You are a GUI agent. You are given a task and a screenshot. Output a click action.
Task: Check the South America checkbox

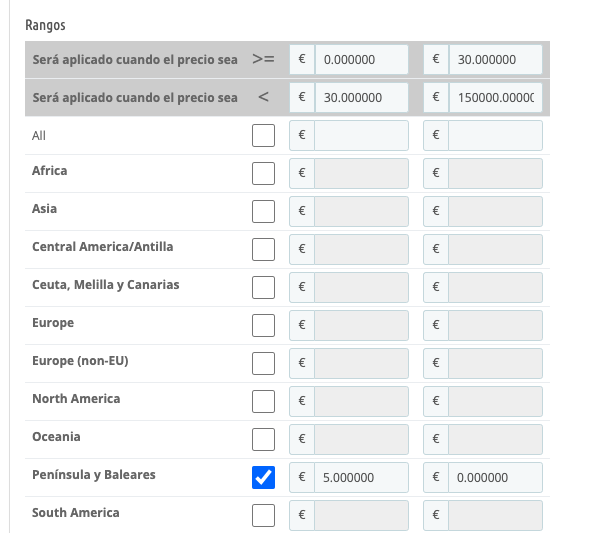[263, 516]
